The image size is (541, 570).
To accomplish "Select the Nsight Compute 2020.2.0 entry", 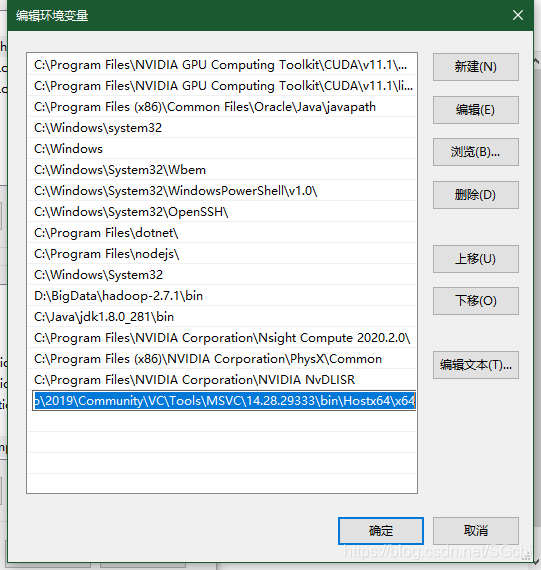I will click(222, 338).
